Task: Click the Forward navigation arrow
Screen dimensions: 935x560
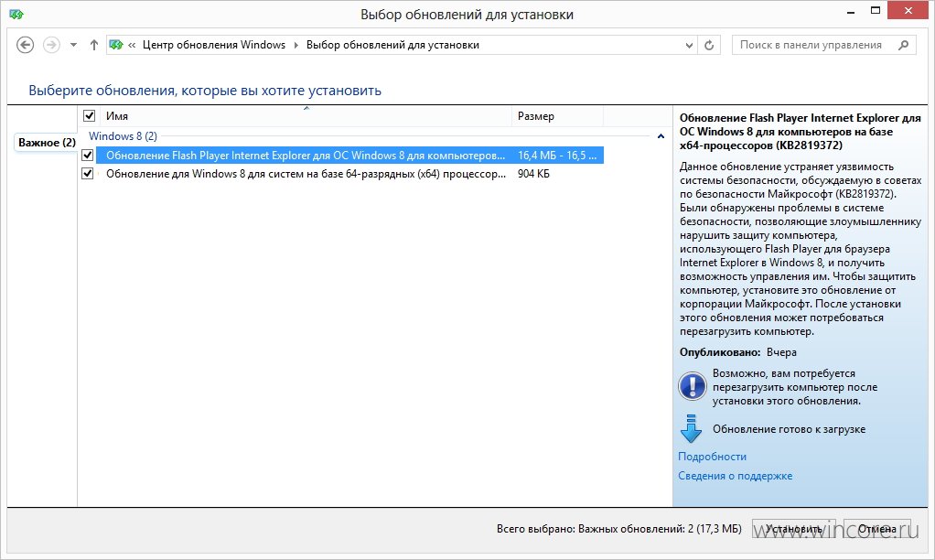Action: [x=52, y=45]
